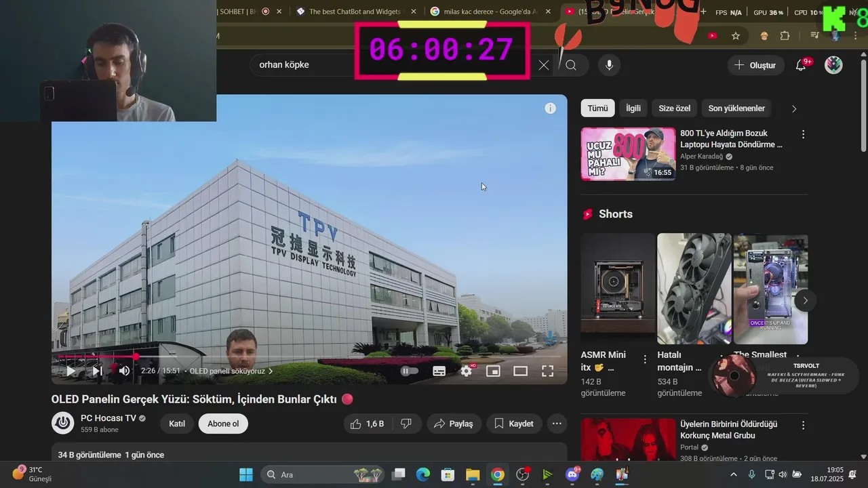Like the video (1,6 B)

click(x=367, y=424)
